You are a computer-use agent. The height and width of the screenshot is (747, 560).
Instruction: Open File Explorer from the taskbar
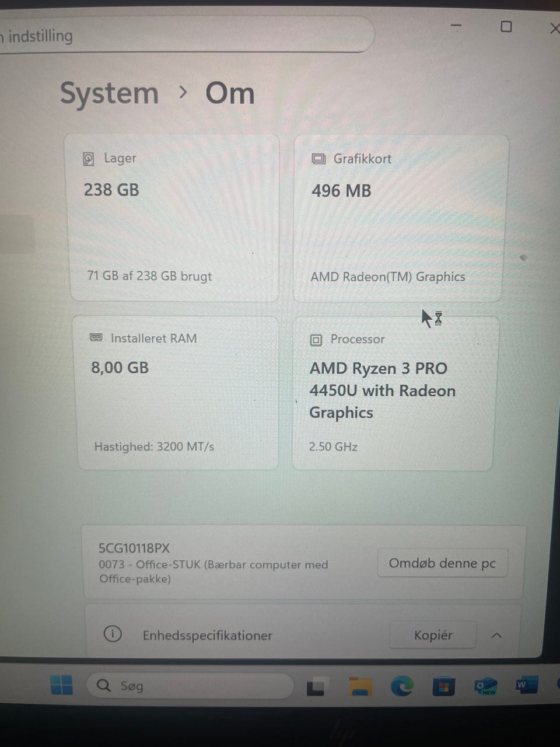coord(360,686)
